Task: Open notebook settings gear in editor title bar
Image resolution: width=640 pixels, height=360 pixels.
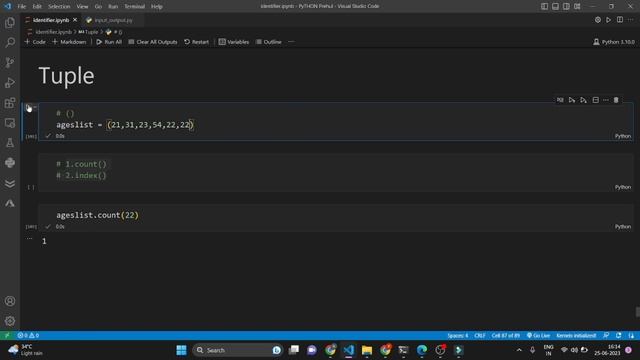Action: [598, 20]
